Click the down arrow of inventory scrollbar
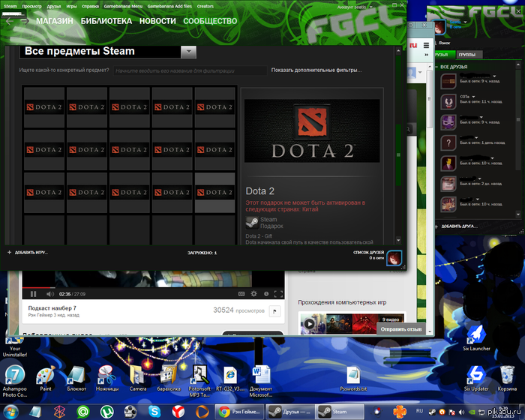Viewport: 525px width, 420px height. pos(398,240)
